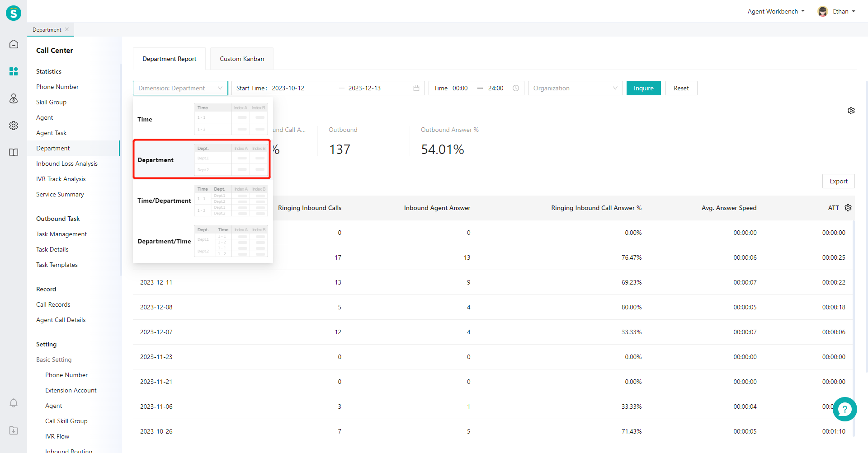Click Ringing Inbound Calls column header
868x453 pixels.
(310, 208)
